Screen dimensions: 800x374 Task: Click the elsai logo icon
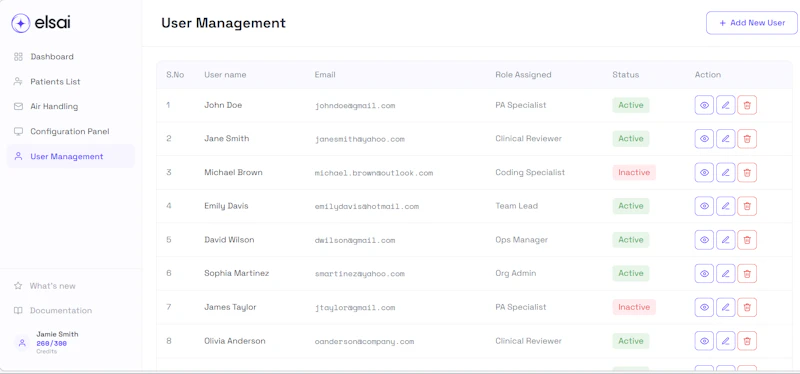coord(20,23)
